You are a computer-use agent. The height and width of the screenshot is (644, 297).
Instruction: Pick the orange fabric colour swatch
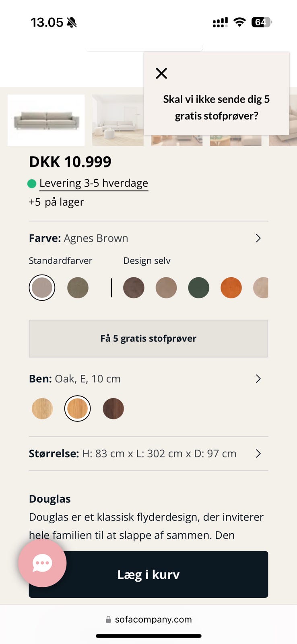pos(231,288)
